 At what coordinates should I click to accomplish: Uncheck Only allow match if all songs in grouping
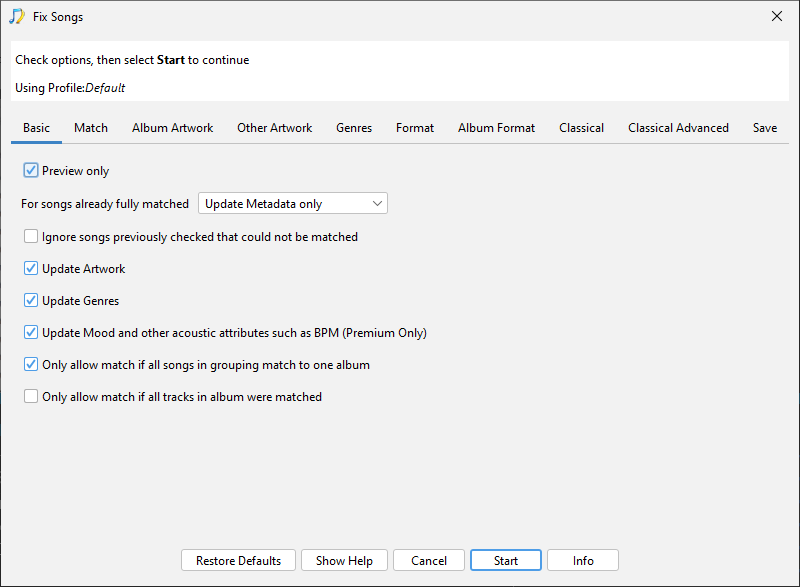pos(31,365)
